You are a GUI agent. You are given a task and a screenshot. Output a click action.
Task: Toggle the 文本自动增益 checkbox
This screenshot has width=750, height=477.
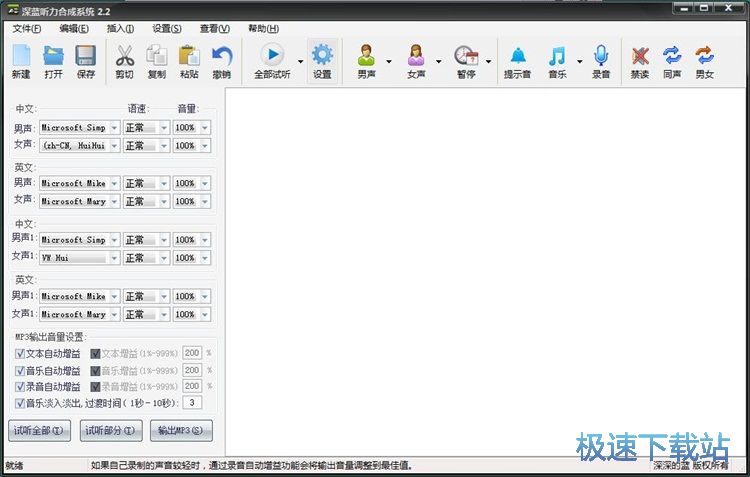click(20, 353)
